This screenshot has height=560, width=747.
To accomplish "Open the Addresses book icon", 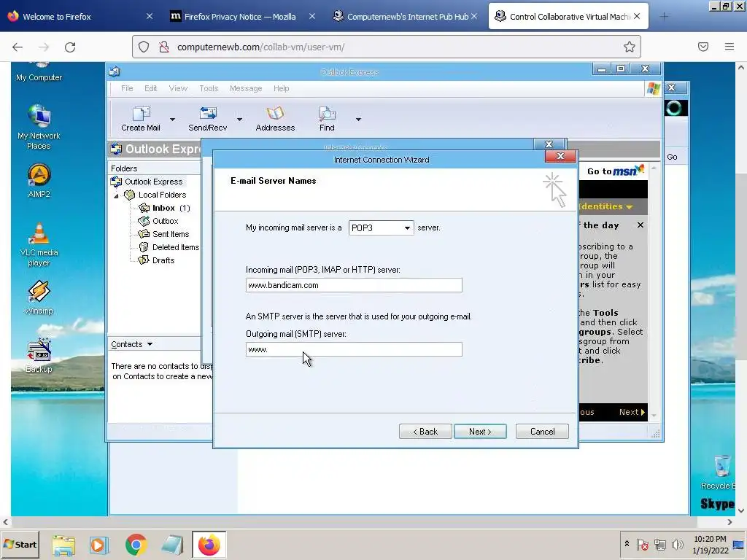I will (x=275, y=118).
